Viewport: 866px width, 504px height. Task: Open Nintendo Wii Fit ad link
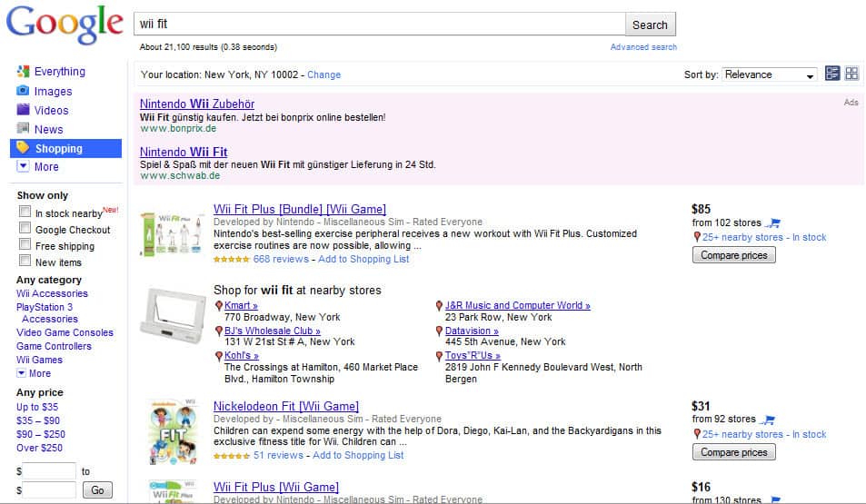184,152
